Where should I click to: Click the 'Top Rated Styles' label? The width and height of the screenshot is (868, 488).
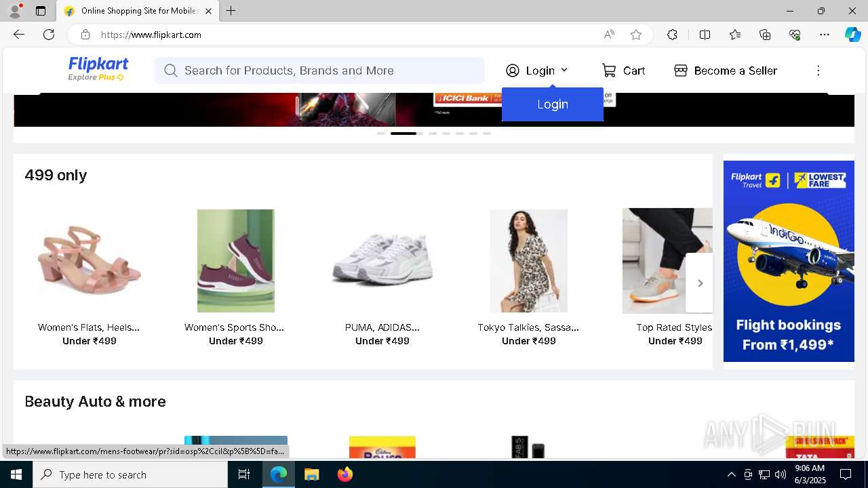pyautogui.click(x=674, y=327)
